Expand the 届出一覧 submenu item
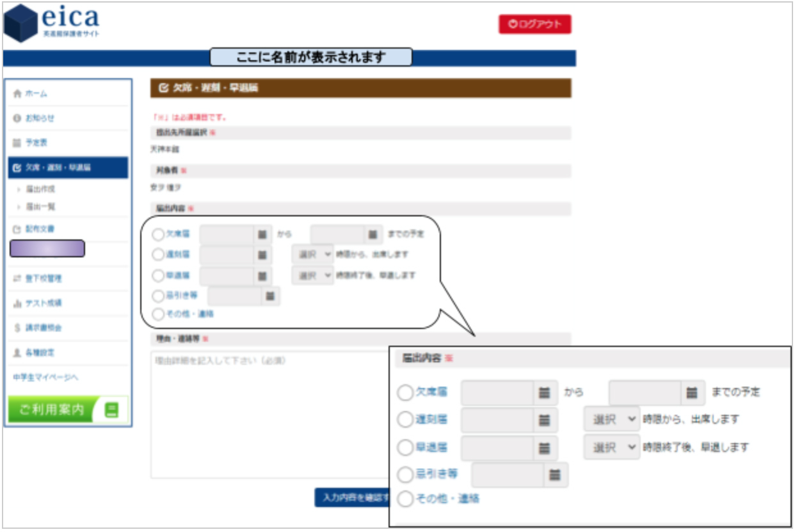795x532 pixels. coord(39,207)
